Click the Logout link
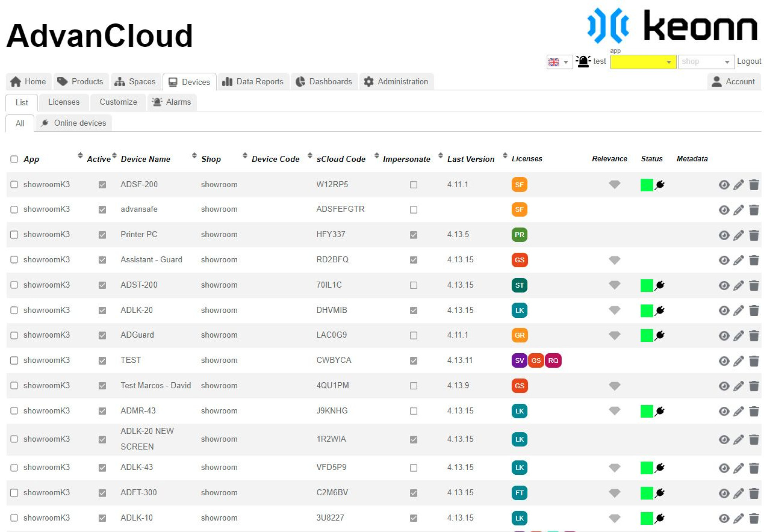The width and height of the screenshot is (764, 532). point(749,61)
